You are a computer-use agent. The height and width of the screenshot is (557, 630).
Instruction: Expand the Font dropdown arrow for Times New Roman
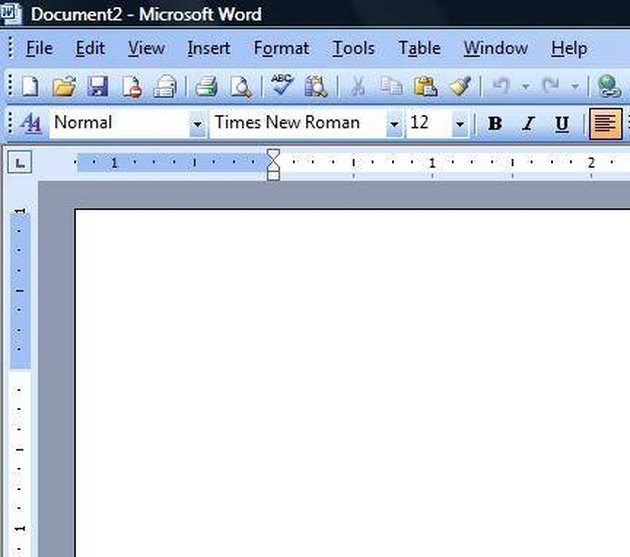[x=394, y=124]
